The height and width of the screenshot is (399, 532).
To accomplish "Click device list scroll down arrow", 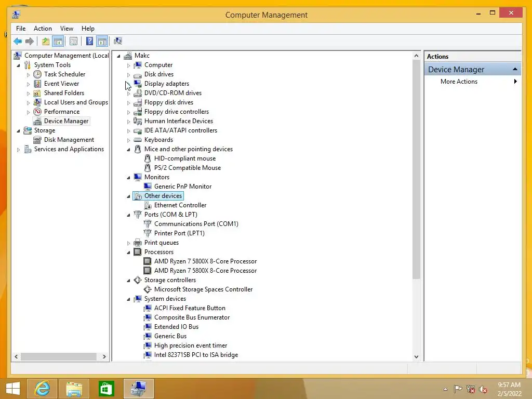I will point(416,356).
